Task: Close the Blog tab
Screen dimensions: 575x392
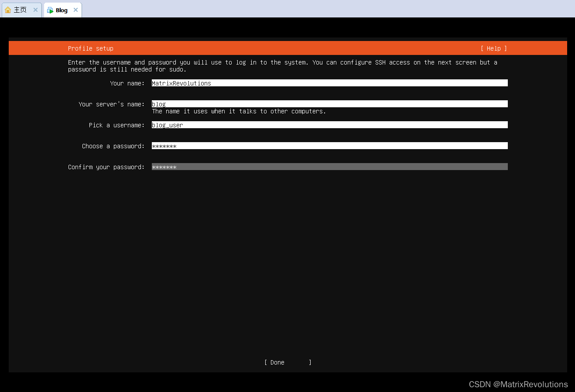Action: coord(75,10)
